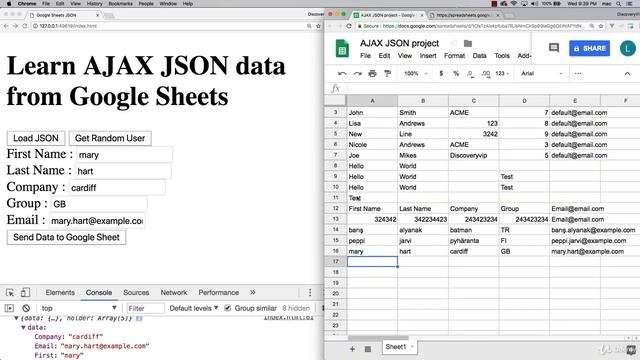Image resolution: width=640 pixels, height=360 pixels.
Task: Click the paint format icon
Action: coord(387,74)
